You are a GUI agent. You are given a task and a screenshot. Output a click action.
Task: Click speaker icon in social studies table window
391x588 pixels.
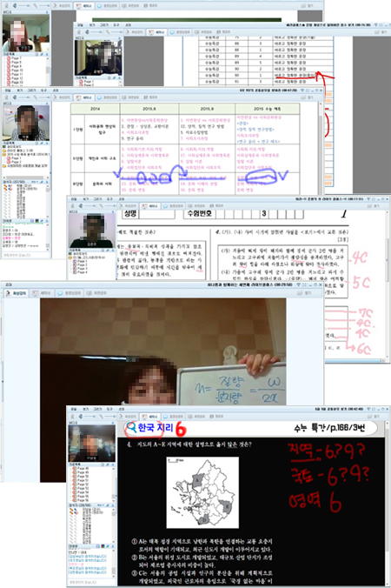tap(15, 97)
